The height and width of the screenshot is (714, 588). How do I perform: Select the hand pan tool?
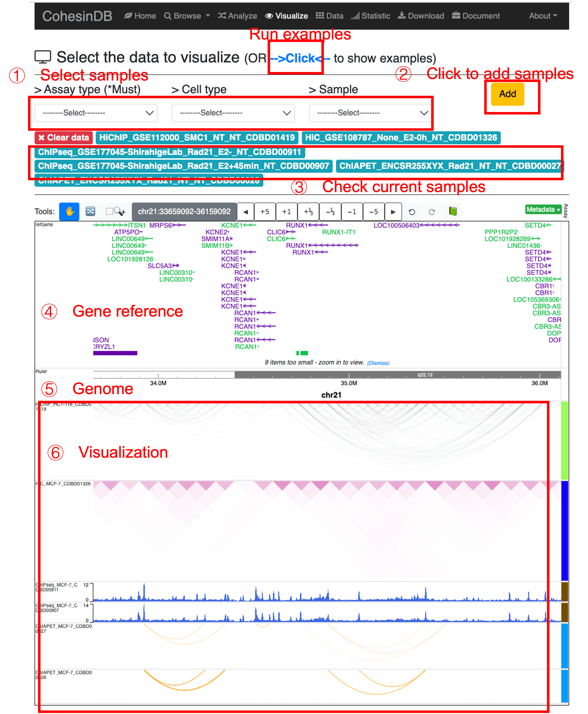click(69, 212)
